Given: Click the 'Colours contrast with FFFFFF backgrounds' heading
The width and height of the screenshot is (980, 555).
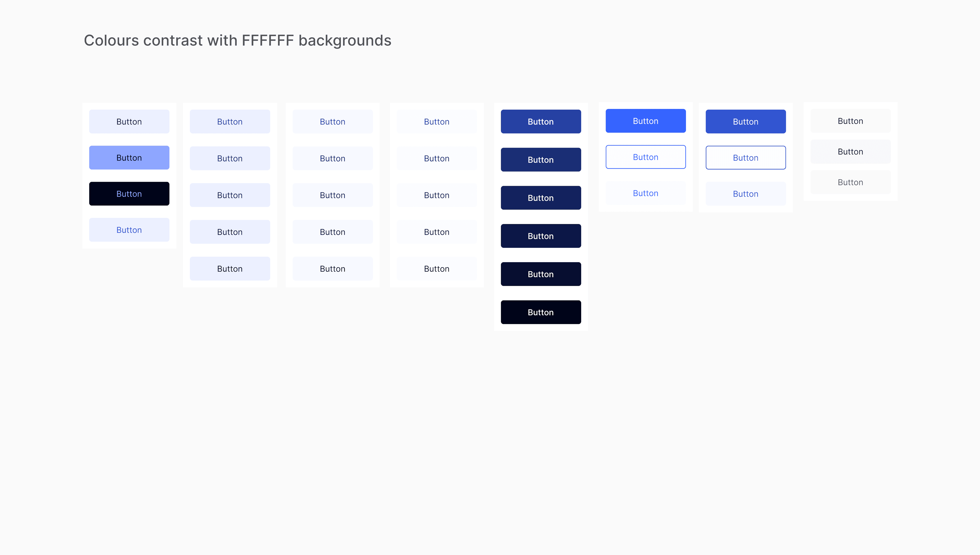Looking at the screenshot, I should click(237, 40).
